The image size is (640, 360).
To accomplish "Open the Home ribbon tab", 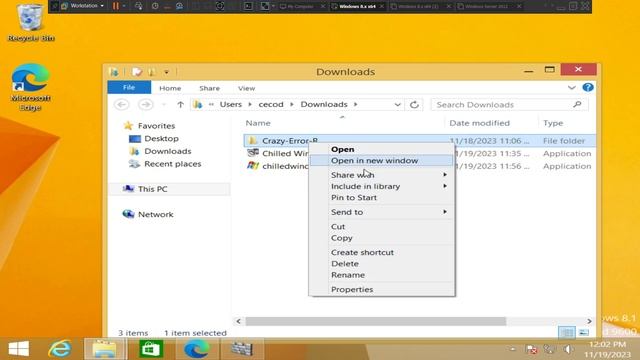I will coord(170,88).
